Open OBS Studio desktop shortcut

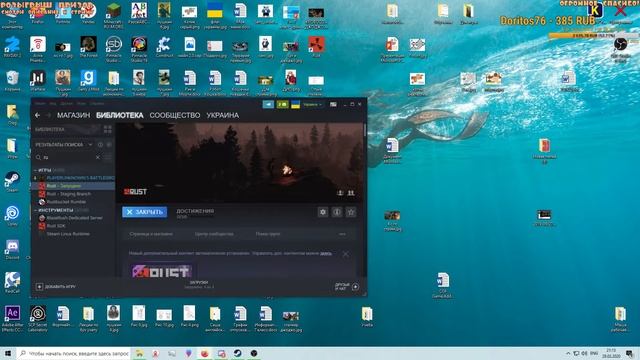tap(620, 50)
